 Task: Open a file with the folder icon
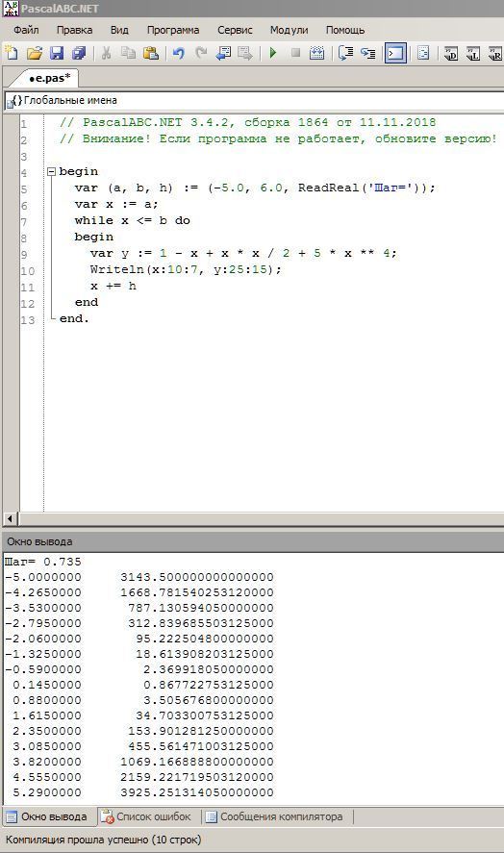pyautogui.click(x=35, y=53)
